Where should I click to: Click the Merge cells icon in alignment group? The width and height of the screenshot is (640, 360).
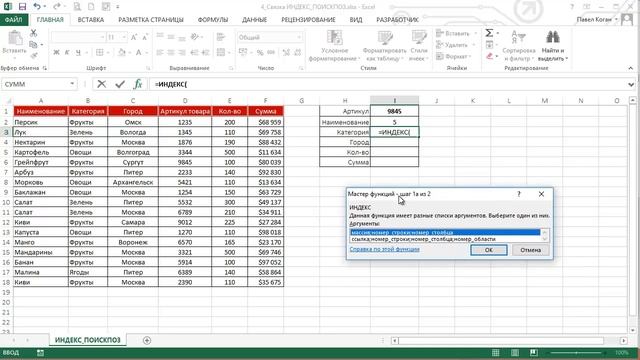[x=221, y=52]
